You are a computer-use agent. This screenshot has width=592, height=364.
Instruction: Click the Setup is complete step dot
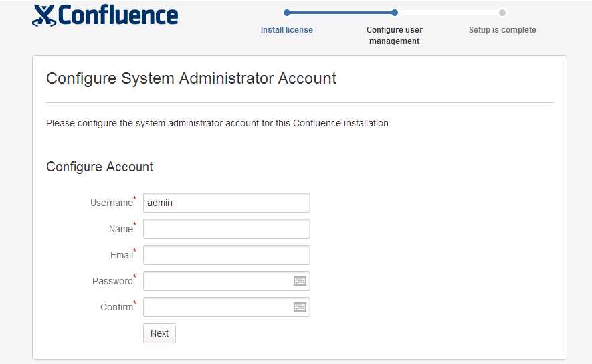tap(502, 13)
